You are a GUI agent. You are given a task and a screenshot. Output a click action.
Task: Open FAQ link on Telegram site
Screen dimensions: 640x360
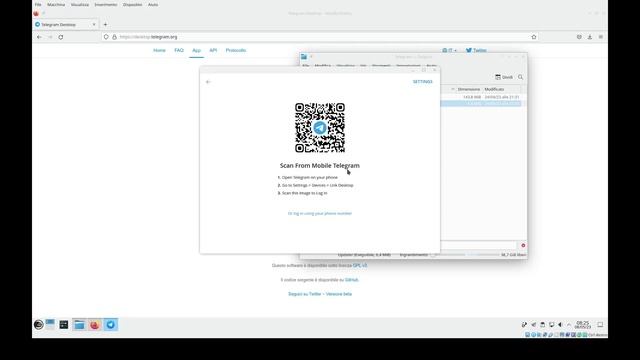[x=179, y=50]
